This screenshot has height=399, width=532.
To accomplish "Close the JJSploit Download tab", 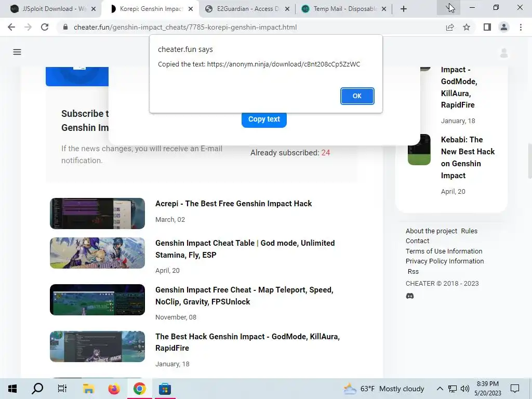I will pos(94,9).
